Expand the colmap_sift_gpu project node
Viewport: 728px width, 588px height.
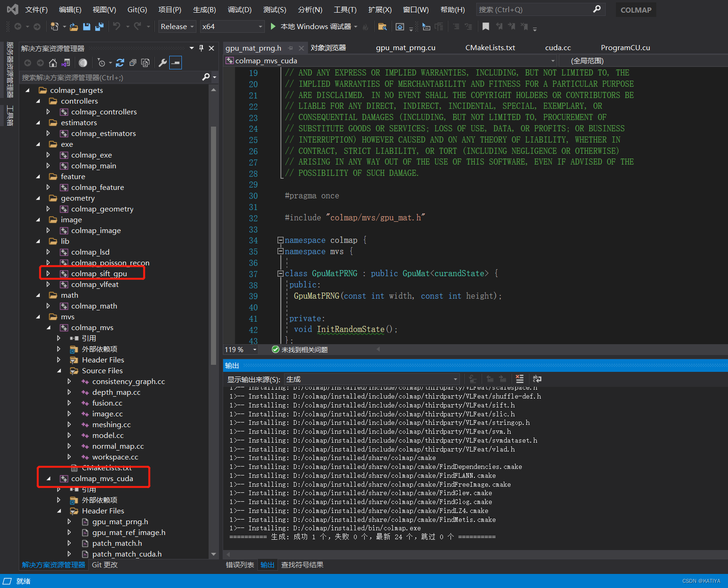click(48, 273)
